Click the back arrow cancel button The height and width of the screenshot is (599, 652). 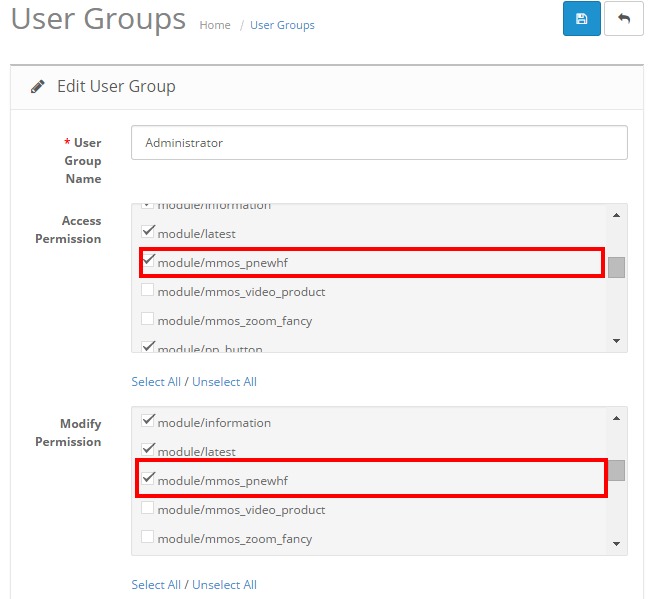624,19
